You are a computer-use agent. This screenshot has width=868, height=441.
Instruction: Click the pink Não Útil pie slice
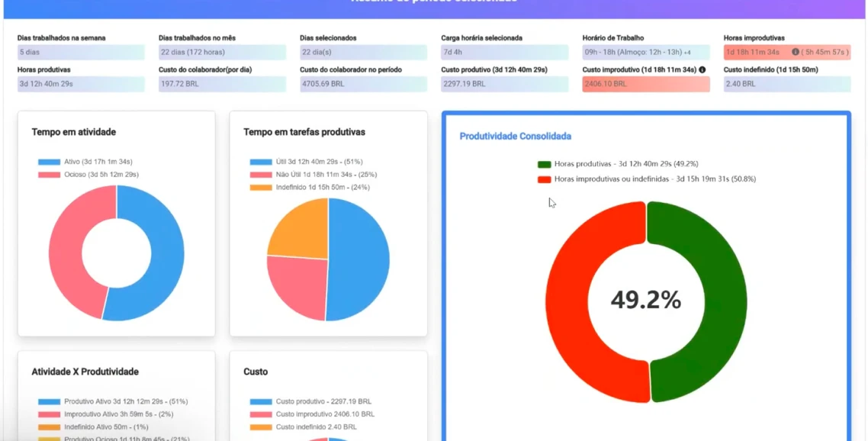click(302, 285)
